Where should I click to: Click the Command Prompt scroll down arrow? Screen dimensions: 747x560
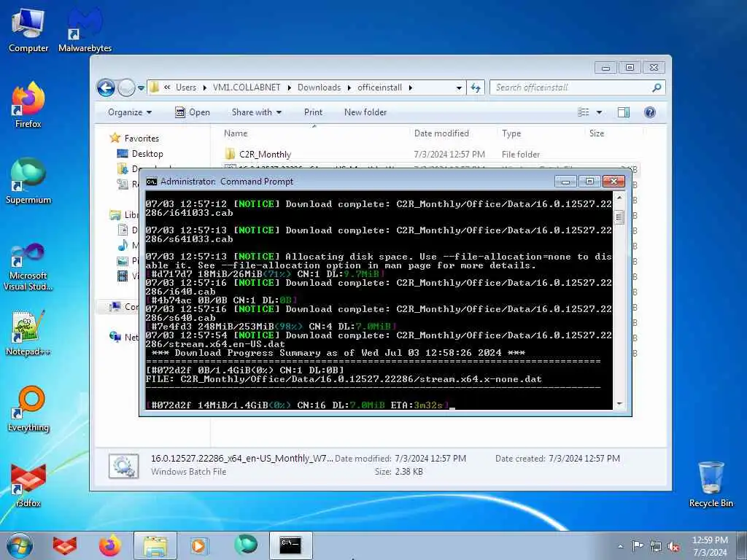619,404
